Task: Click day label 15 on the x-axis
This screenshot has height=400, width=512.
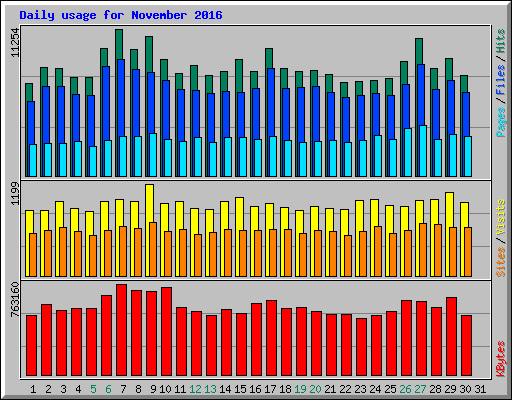Action: pos(240,389)
